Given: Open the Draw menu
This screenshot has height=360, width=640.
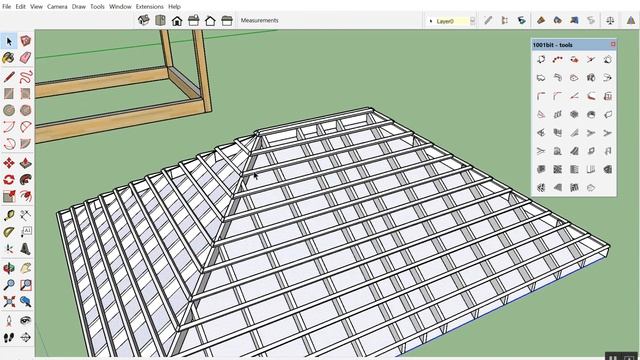Looking at the screenshot, I should click(x=79, y=7).
